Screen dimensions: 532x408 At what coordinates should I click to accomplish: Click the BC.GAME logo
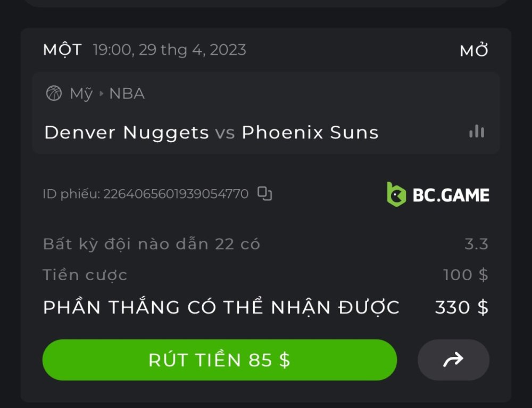pyautogui.click(x=438, y=194)
